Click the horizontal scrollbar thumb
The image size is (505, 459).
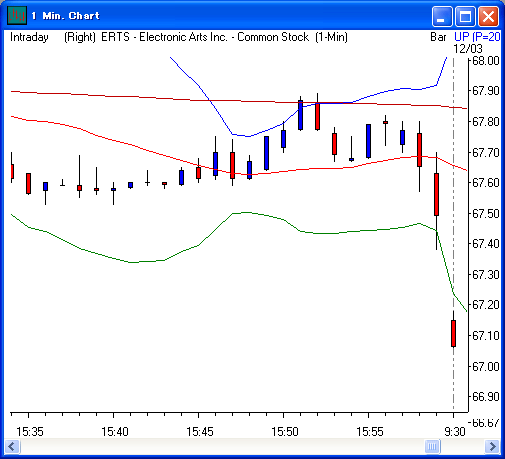[432, 446]
